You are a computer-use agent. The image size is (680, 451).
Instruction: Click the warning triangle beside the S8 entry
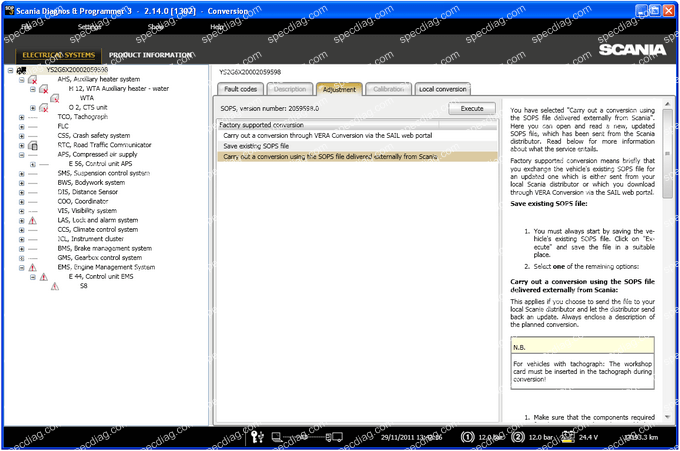click(55, 286)
